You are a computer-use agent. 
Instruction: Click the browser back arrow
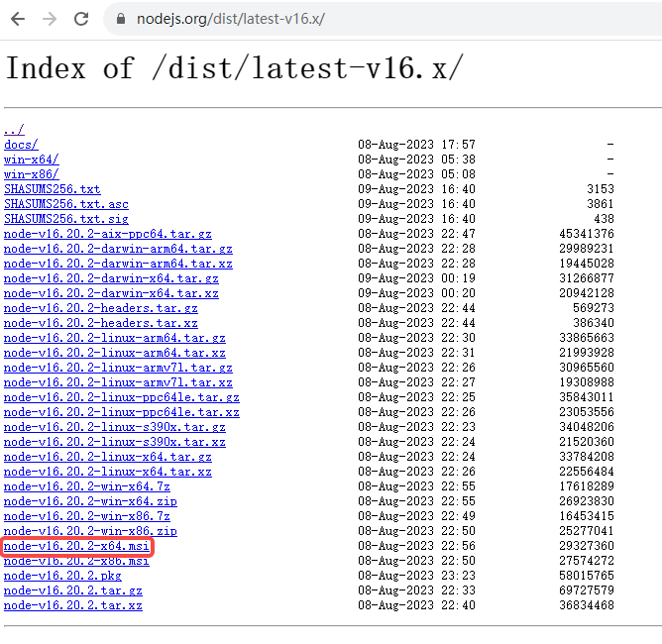click(18, 19)
